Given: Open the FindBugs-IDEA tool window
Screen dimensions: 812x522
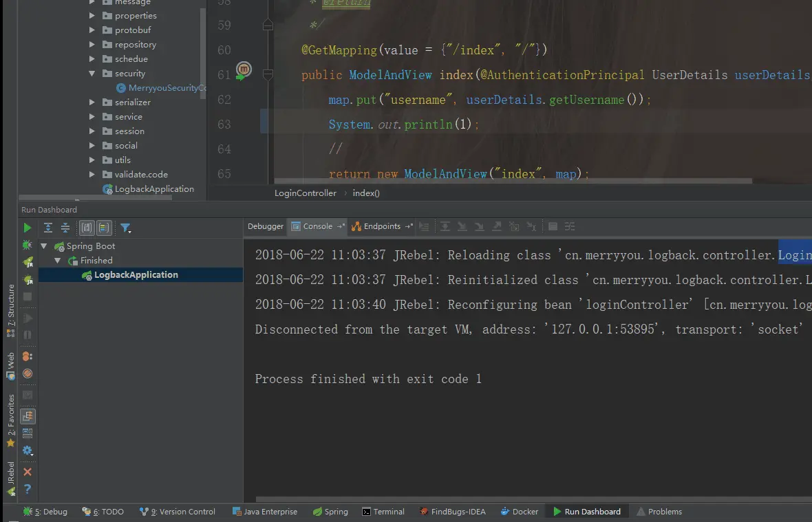Looking at the screenshot, I should pos(453,512).
